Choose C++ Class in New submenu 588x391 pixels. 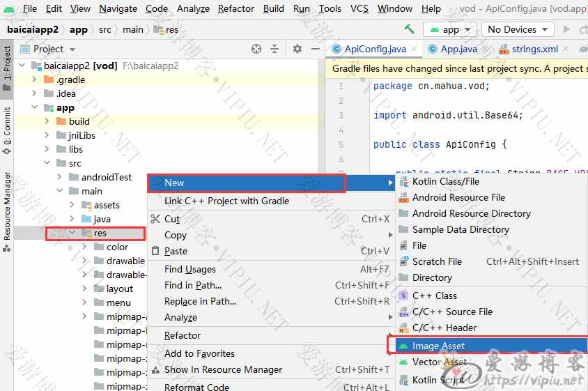click(491, 296)
